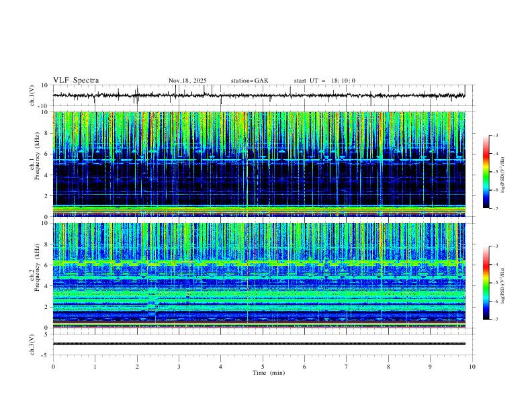
Task: Click the '5' tick on ch.3(V) axis
Action: (47, 334)
